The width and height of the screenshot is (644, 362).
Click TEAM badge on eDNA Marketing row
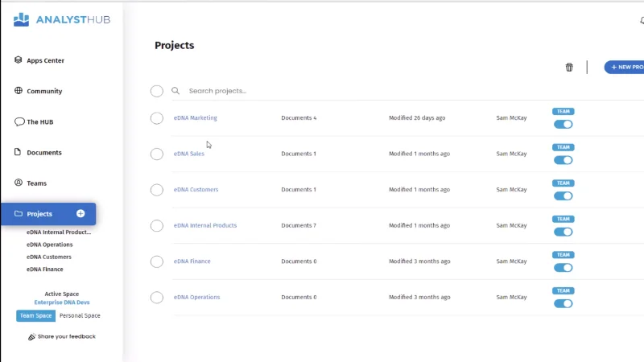563,111
